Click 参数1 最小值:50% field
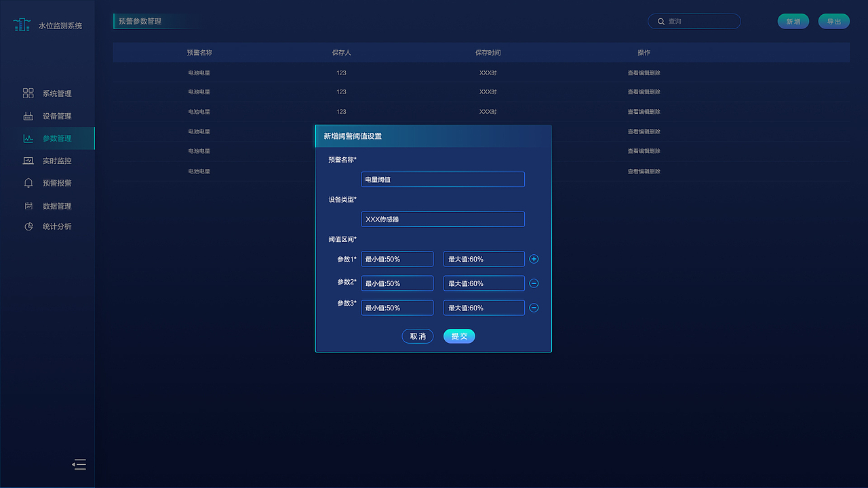 point(397,259)
